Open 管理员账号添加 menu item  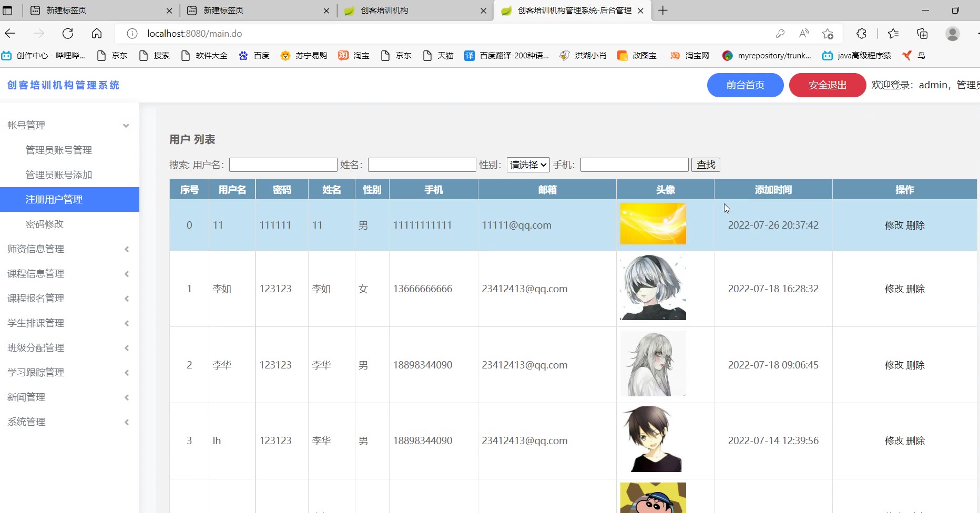tap(59, 175)
